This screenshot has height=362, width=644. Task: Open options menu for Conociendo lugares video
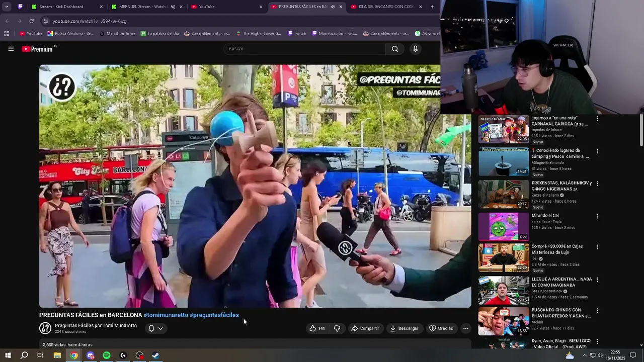[597, 151]
